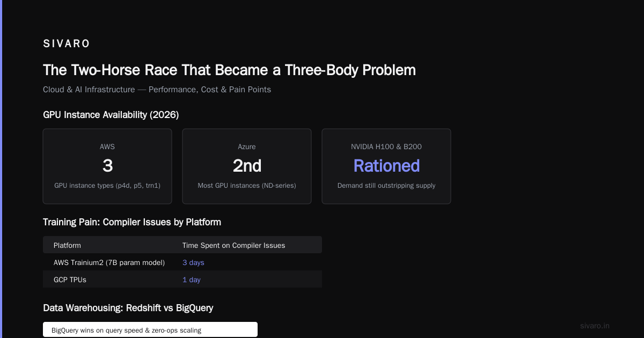Click Demand still outstripping supply caption
Viewport: 644px width, 338px height.
tap(386, 186)
